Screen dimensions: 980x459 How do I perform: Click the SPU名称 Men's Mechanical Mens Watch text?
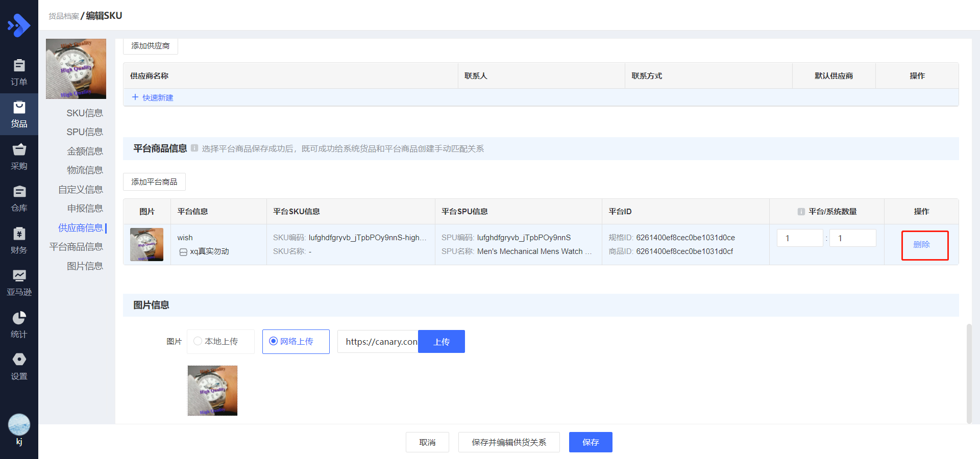pyautogui.click(x=534, y=251)
